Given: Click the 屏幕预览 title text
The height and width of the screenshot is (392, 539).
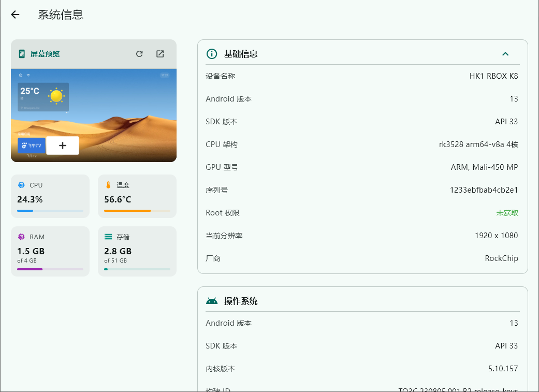Looking at the screenshot, I should click(x=45, y=54).
